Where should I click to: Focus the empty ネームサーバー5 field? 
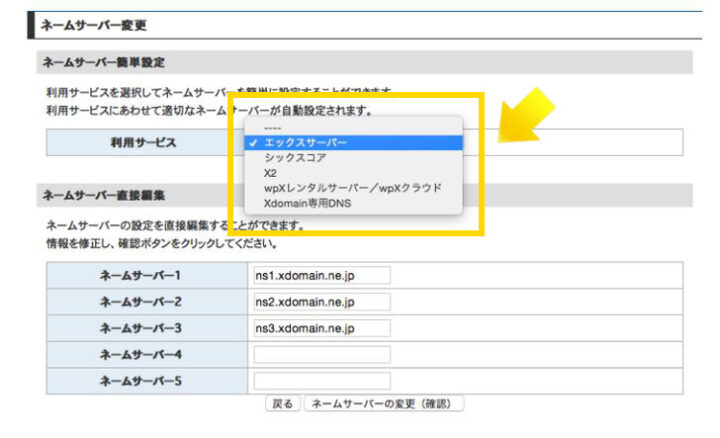[x=322, y=381]
